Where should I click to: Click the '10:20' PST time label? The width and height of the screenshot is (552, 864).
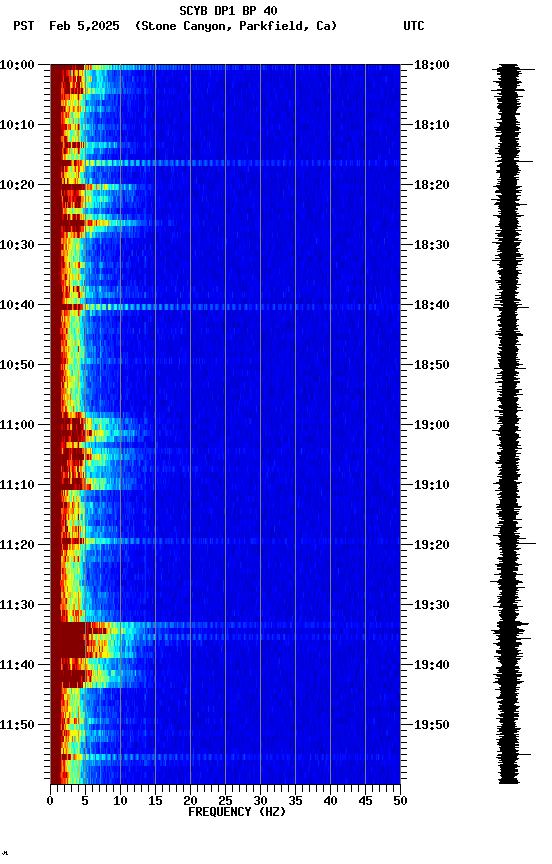pos(17,185)
